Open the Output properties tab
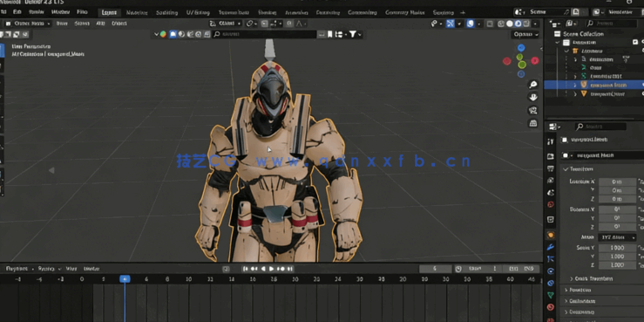This screenshot has width=644, height=322. 551,168
